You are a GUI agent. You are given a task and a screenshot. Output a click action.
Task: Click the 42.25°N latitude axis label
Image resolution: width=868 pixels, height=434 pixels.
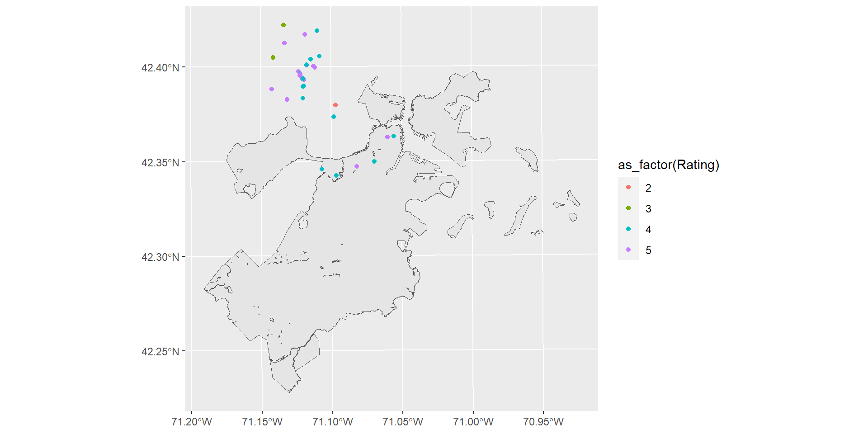[160, 352]
